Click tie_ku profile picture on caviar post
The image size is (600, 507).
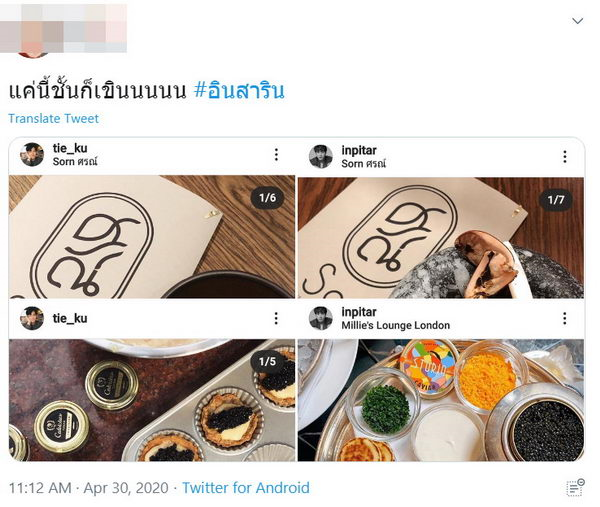[x=32, y=318]
